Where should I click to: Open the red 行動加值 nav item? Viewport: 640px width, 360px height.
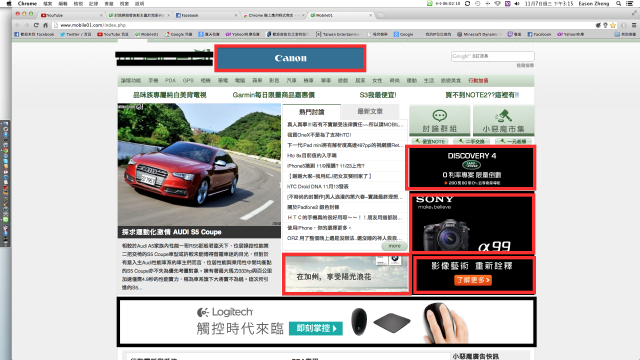(478, 81)
